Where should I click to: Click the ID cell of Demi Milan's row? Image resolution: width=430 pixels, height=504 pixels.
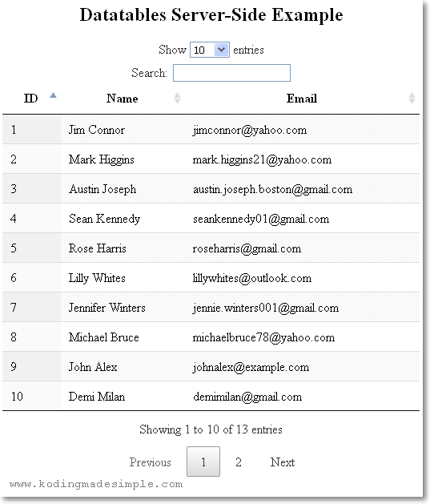point(31,396)
